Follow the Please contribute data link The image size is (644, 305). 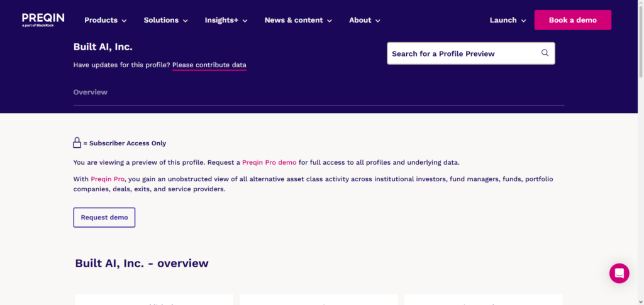click(209, 65)
